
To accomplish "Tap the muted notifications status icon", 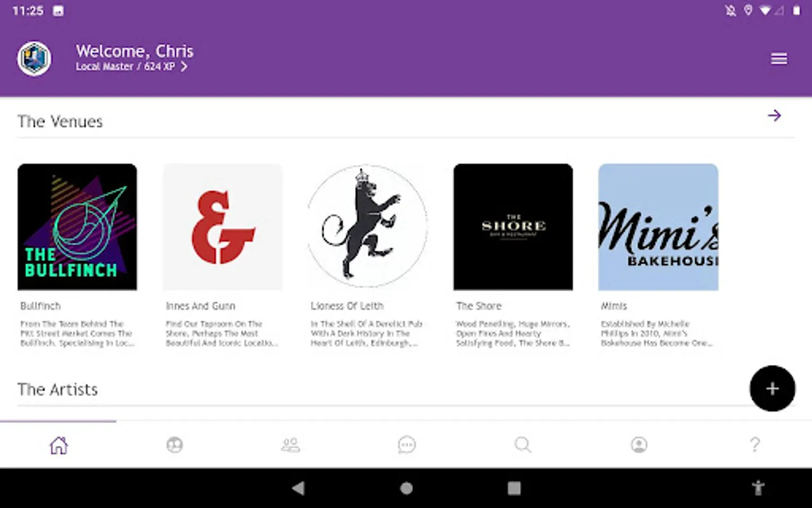I will 731,10.
